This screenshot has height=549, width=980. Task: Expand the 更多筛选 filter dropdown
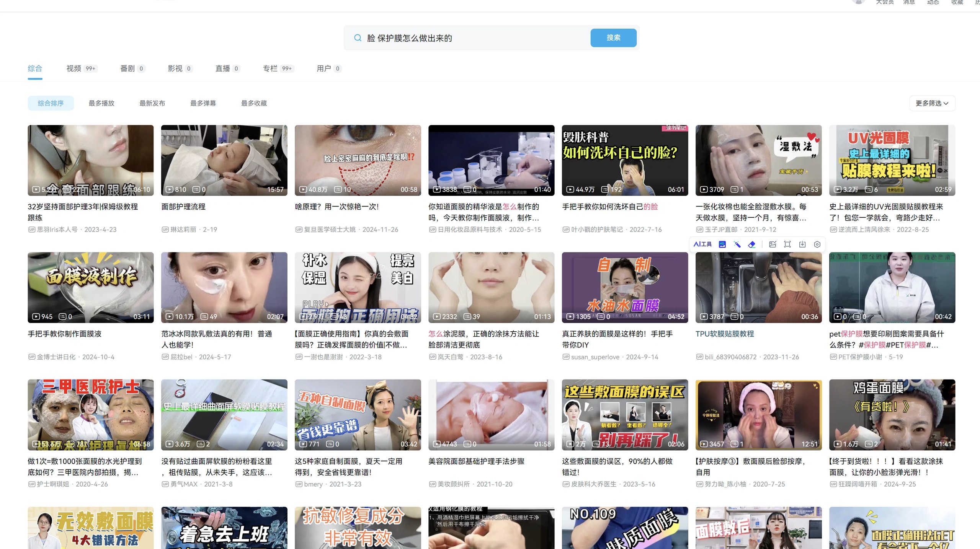pyautogui.click(x=932, y=103)
